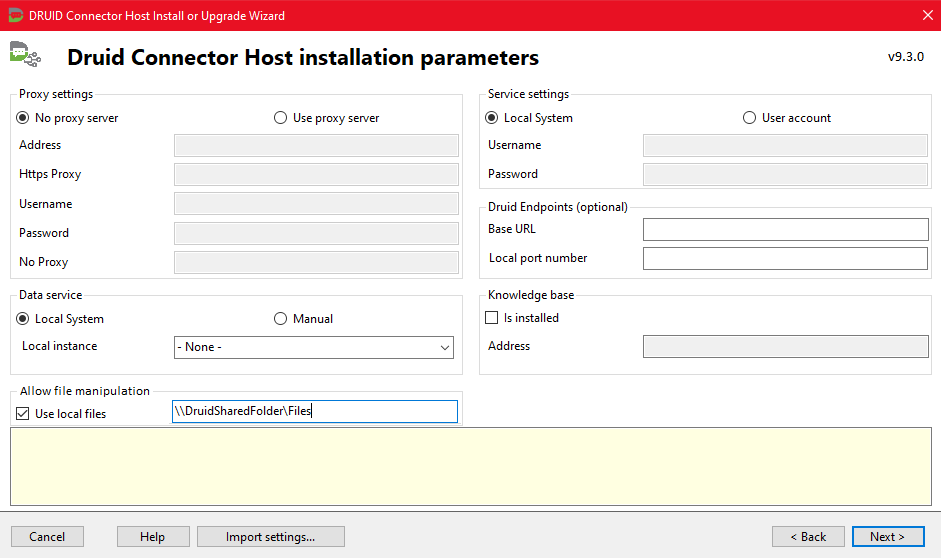Go Back to previous step
The height and width of the screenshot is (558, 942).
(x=808, y=536)
